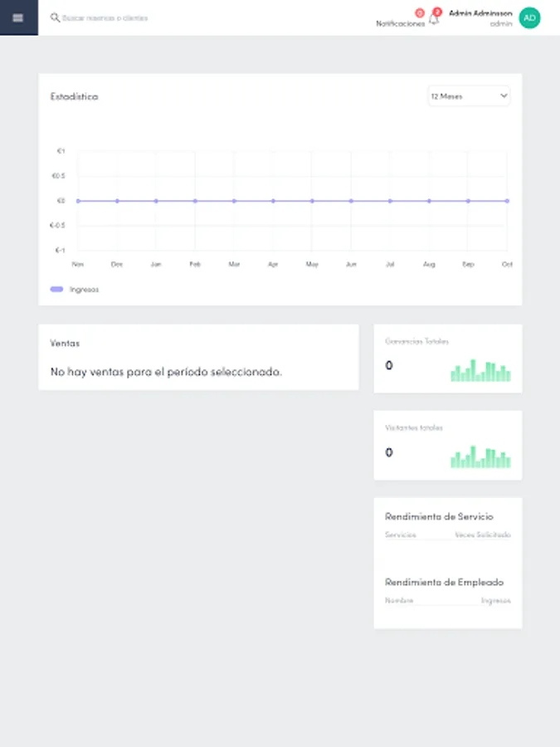Click the dropdown chevron on 12 Meses selector
This screenshot has width=560, height=747.
(503, 96)
